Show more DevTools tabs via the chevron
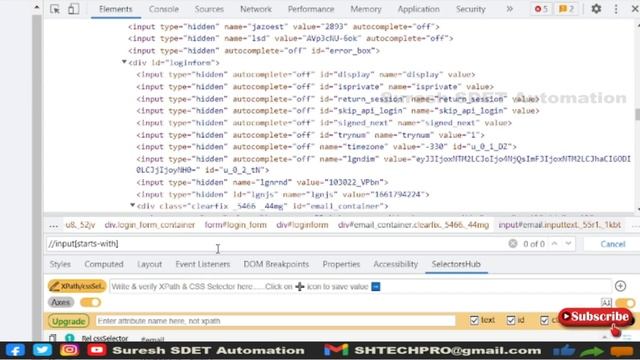640x360 pixels. (x=509, y=9)
